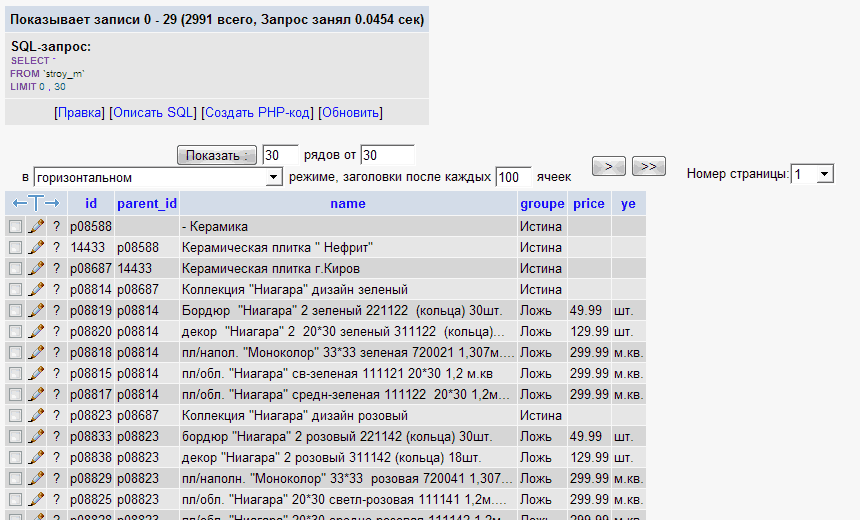Click the pencil icon for row 14433

coord(36,247)
